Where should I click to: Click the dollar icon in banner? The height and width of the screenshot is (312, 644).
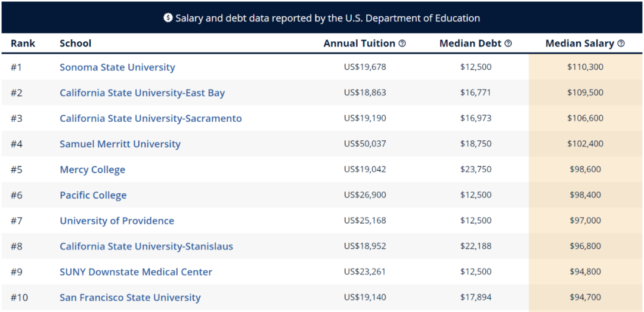coord(168,18)
